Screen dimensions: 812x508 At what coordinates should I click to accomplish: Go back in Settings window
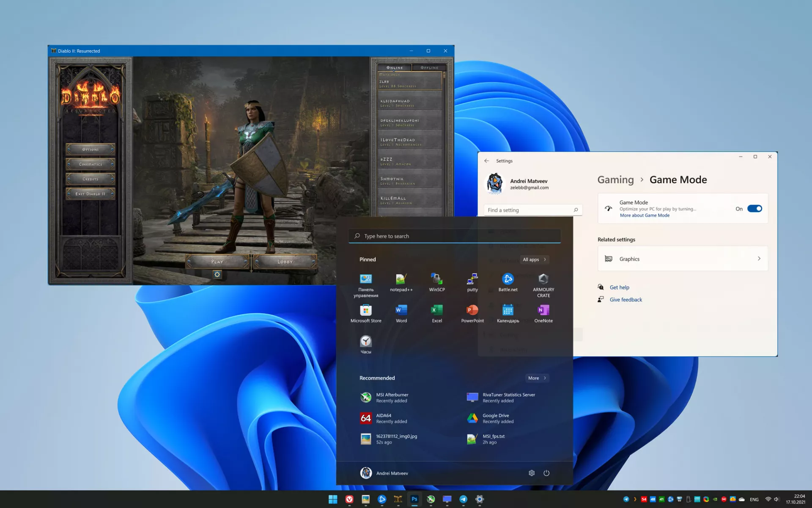click(486, 161)
